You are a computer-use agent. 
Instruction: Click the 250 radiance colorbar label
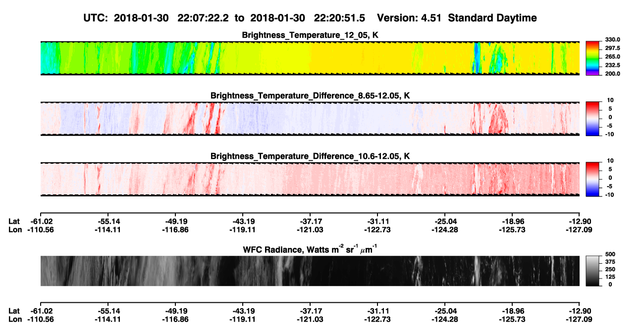tap(609, 270)
